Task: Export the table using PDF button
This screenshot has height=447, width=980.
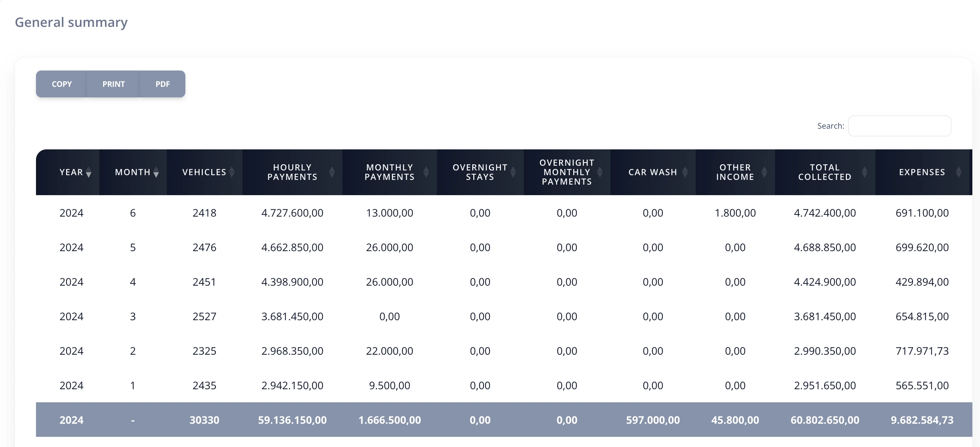Action: click(x=162, y=84)
